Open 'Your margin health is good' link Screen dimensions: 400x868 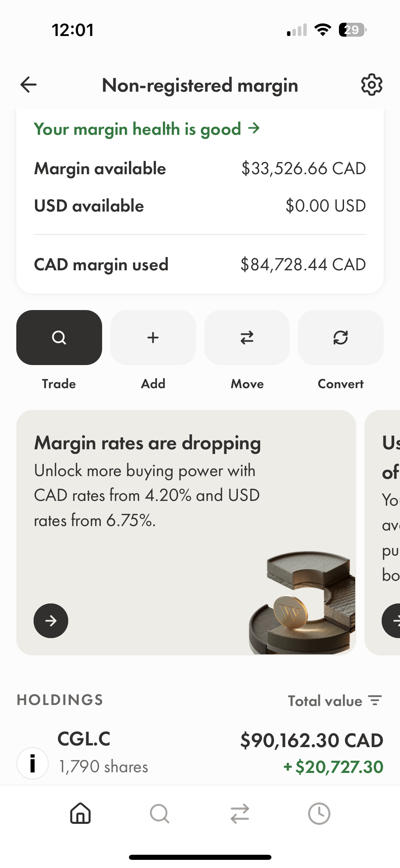click(x=147, y=129)
